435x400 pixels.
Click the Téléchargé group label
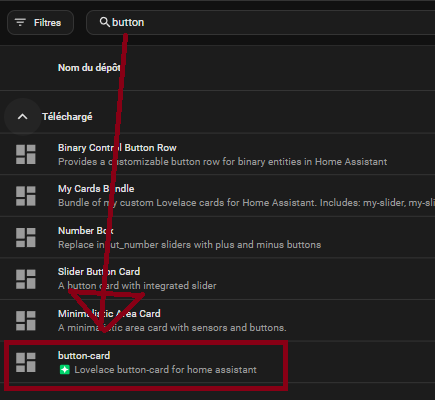67,117
